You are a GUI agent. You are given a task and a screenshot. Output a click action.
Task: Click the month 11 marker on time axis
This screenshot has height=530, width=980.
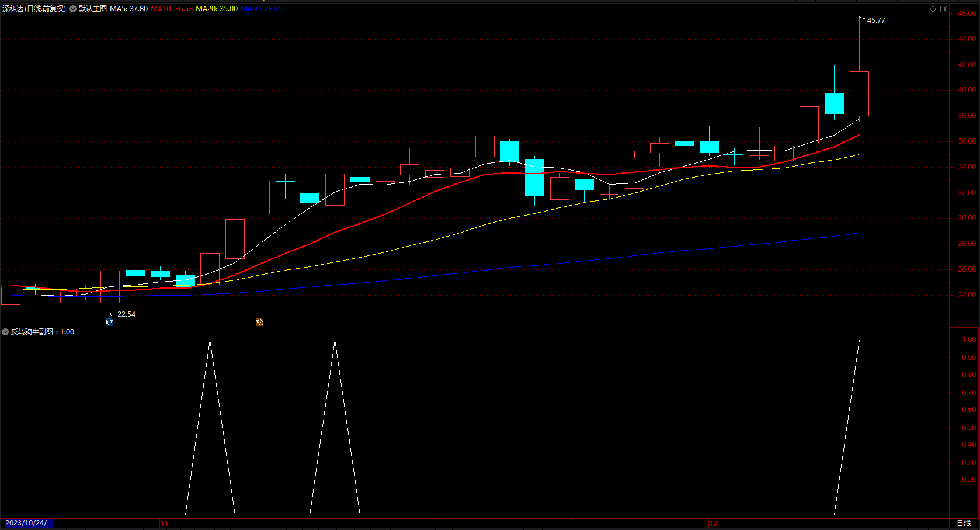pos(164,524)
